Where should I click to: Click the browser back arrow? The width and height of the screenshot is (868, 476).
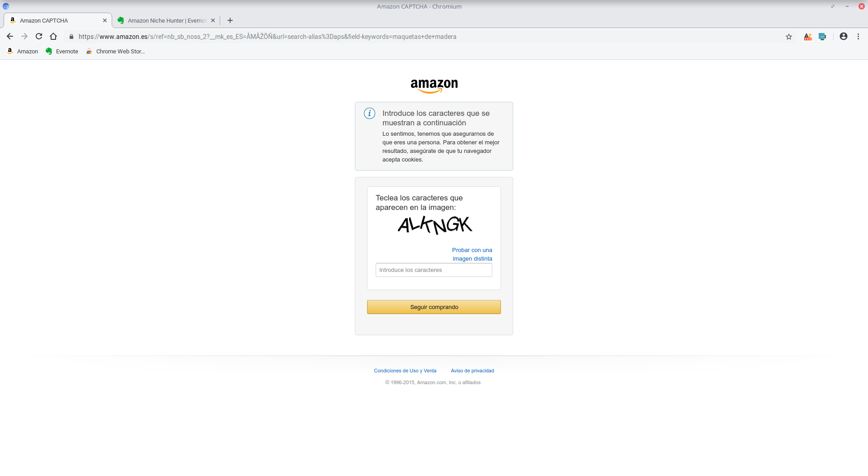click(10, 37)
